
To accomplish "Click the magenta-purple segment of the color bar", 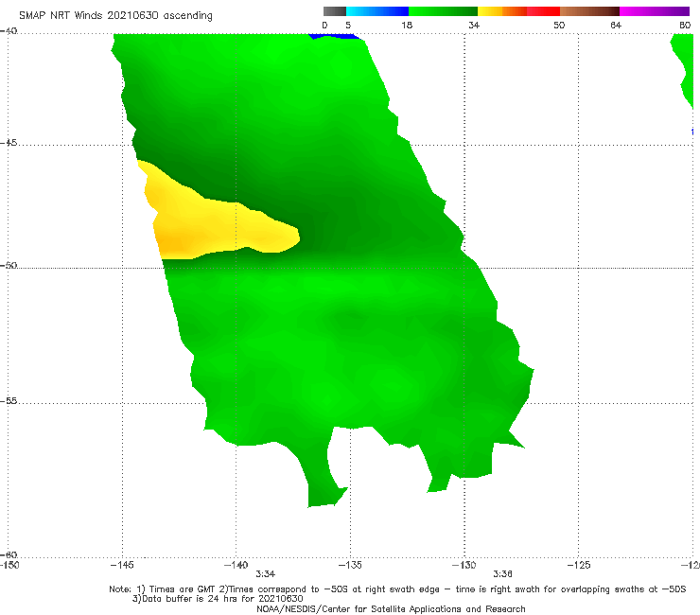I will point(655,11).
